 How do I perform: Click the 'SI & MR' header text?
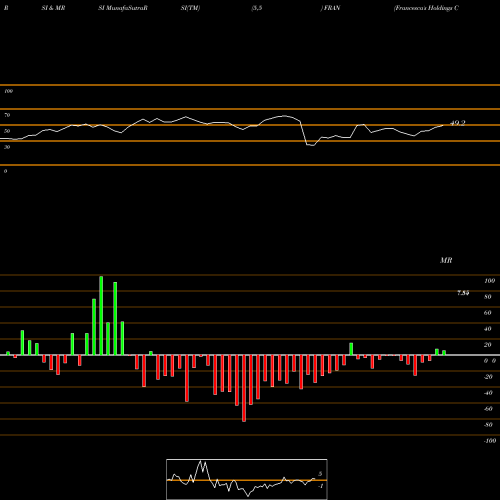(x=53, y=8)
